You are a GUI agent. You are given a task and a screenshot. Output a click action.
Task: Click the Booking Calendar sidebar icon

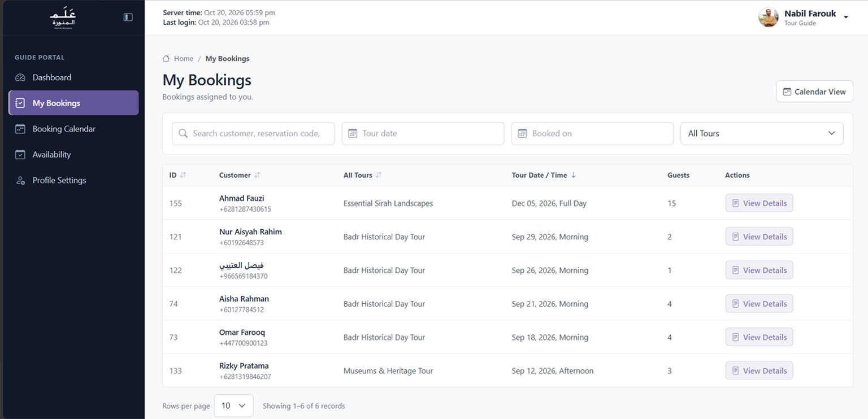pos(20,129)
